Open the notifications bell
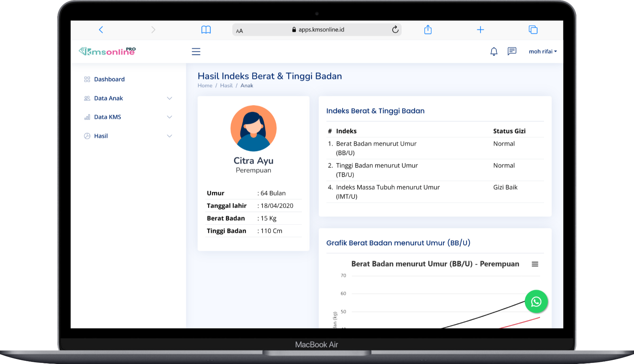This screenshot has height=364, width=634. tap(494, 52)
